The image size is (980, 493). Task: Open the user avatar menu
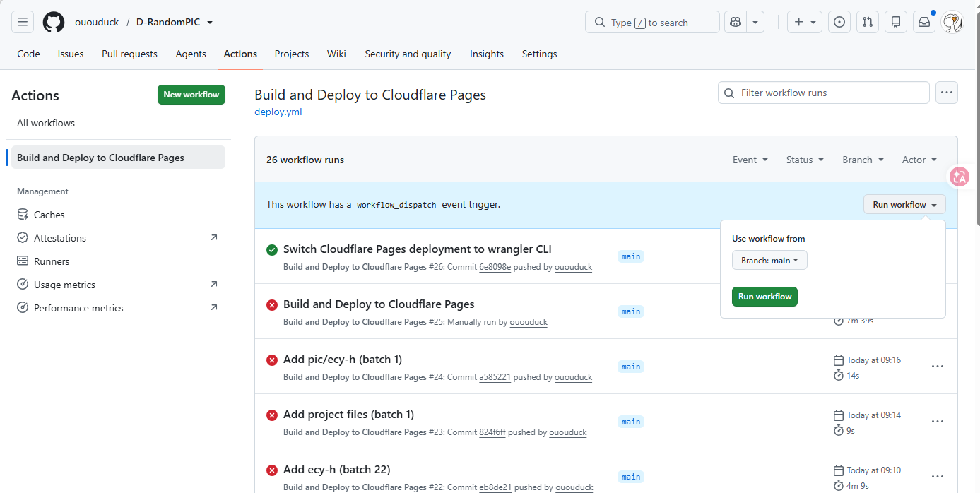tap(952, 22)
